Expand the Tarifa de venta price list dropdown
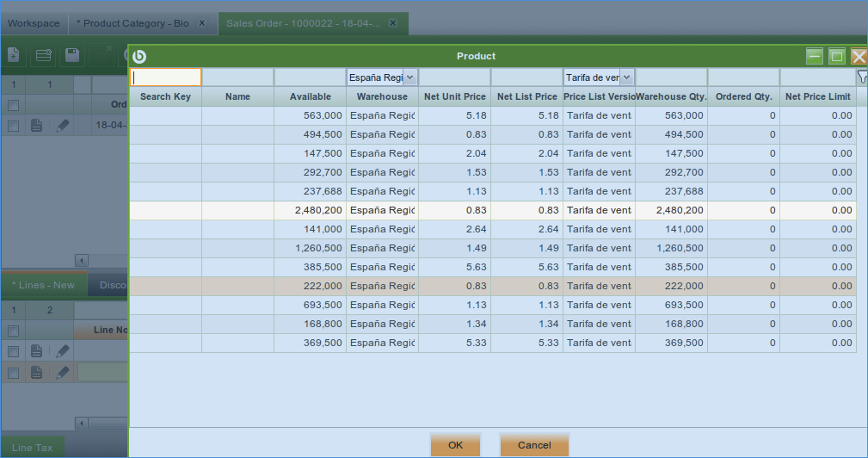 coord(627,77)
